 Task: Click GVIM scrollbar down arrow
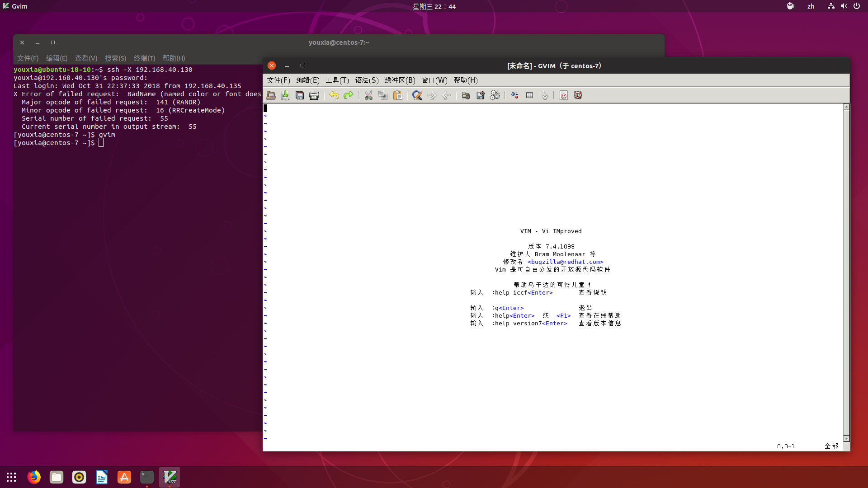[846, 439]
